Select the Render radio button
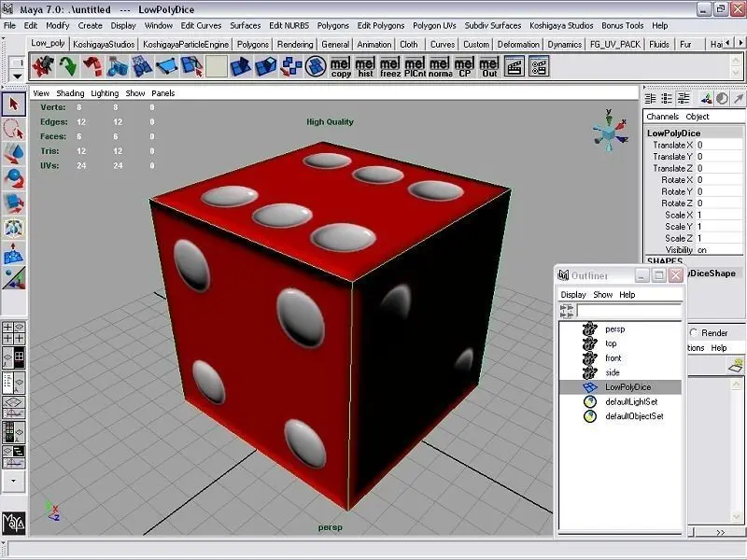747x560 pixels. point(694,332)
